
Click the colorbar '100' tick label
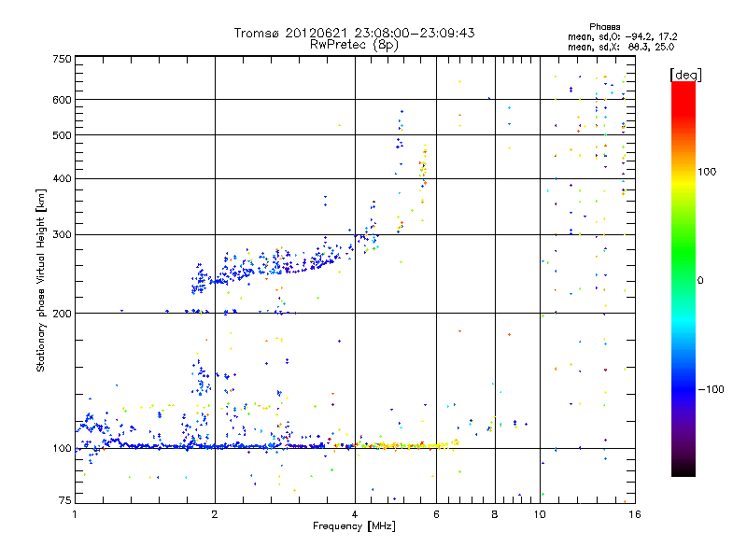click(707, 172)
